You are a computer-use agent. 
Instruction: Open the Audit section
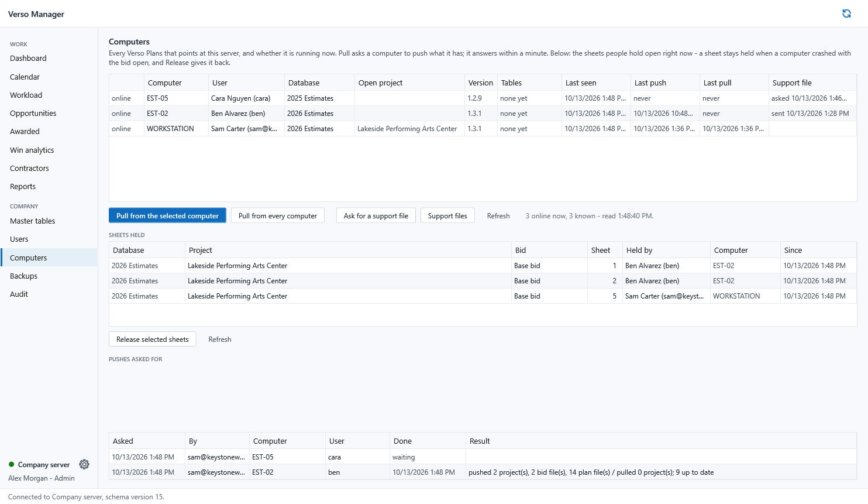pyautogui.click(x=19, y=294)
